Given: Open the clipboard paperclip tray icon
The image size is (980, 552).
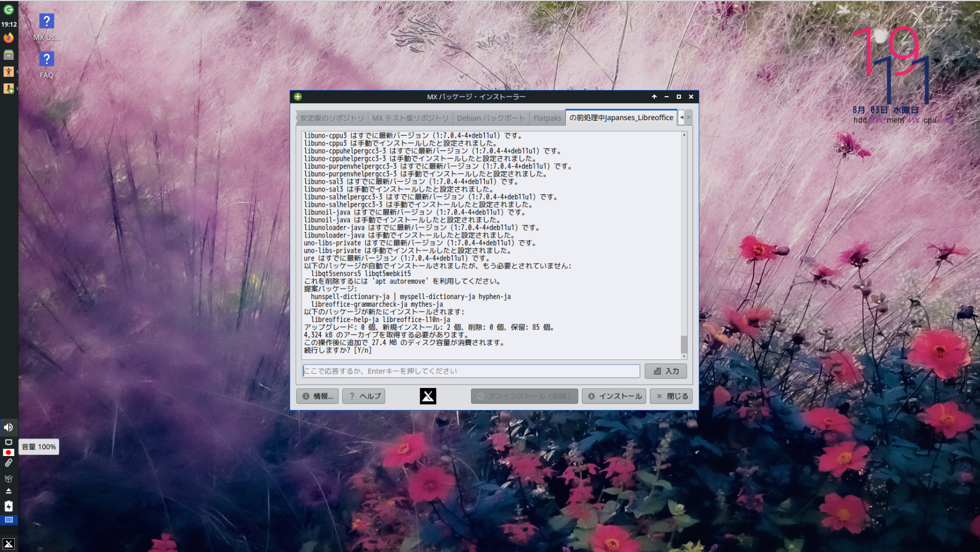Looking at the screenshot, I should [x=9, y=463].
